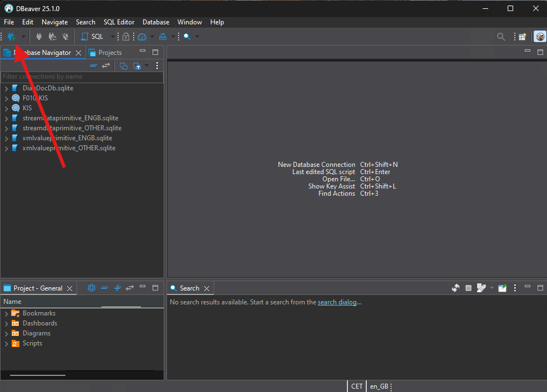Click the DBeaver perspective icon
This screenshot has width=547, height=392.
tap(539, 37)
